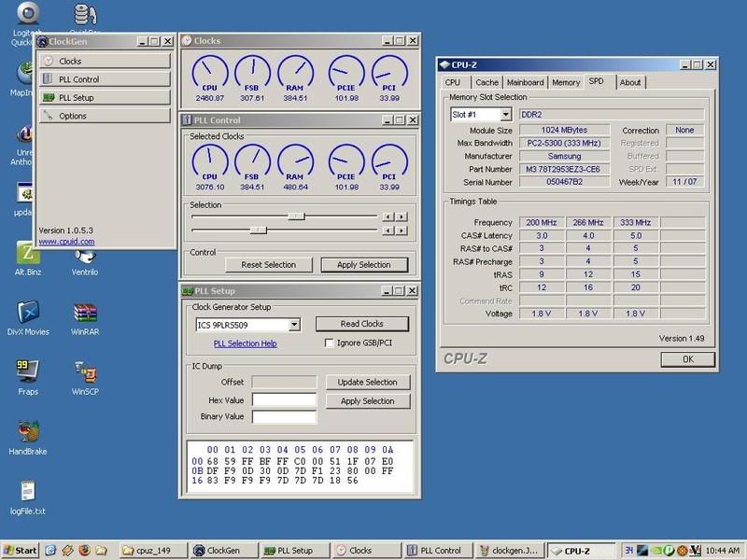Open the NVIDIA icon in the system tray
This screenshot has width=747, height=560.
click(x=656, y=551)
